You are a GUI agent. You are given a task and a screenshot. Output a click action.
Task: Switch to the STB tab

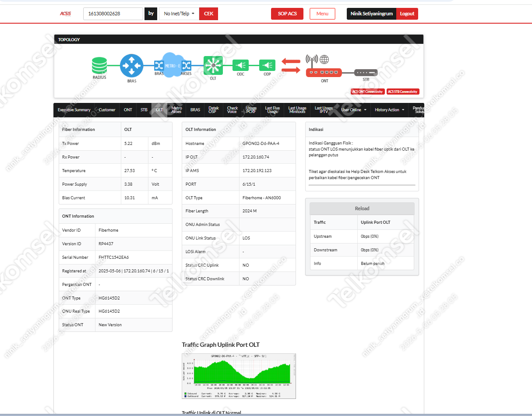pyautogui.click(x=144, y=110)
